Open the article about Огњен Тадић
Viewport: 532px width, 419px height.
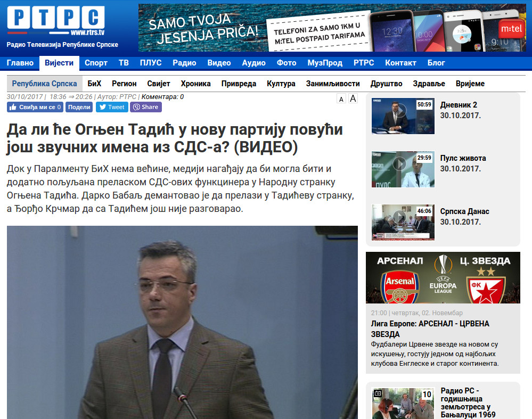coord(176,136)
